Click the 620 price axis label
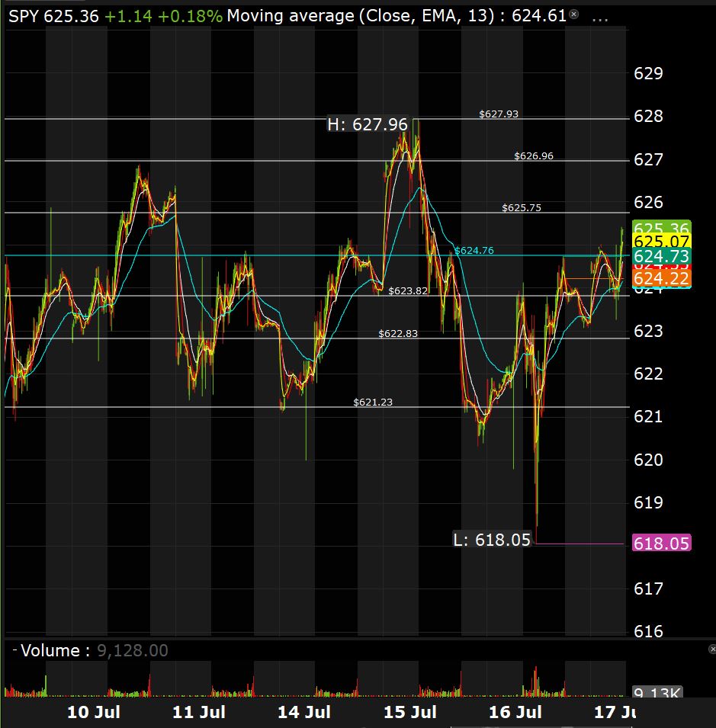 pos(648,460)
